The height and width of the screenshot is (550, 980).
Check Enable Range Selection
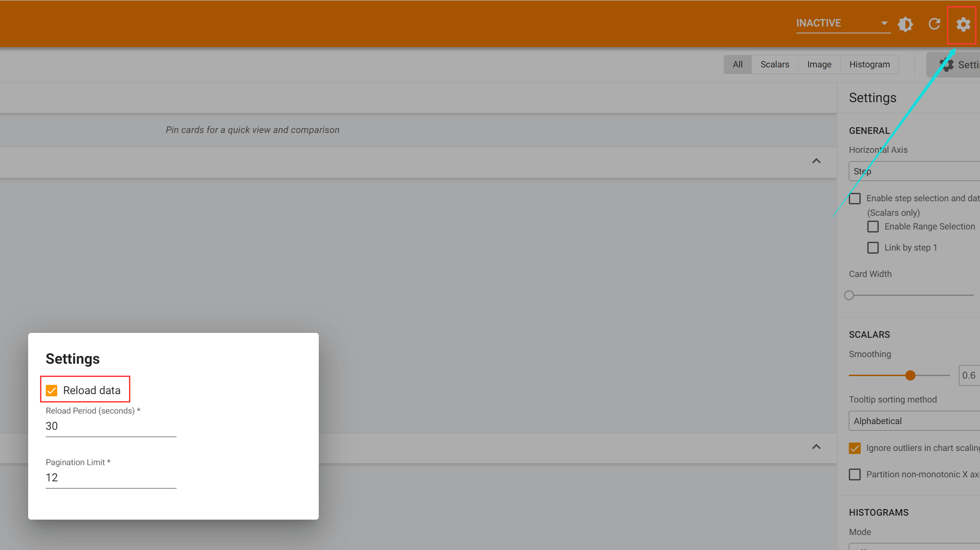(873, 227)
